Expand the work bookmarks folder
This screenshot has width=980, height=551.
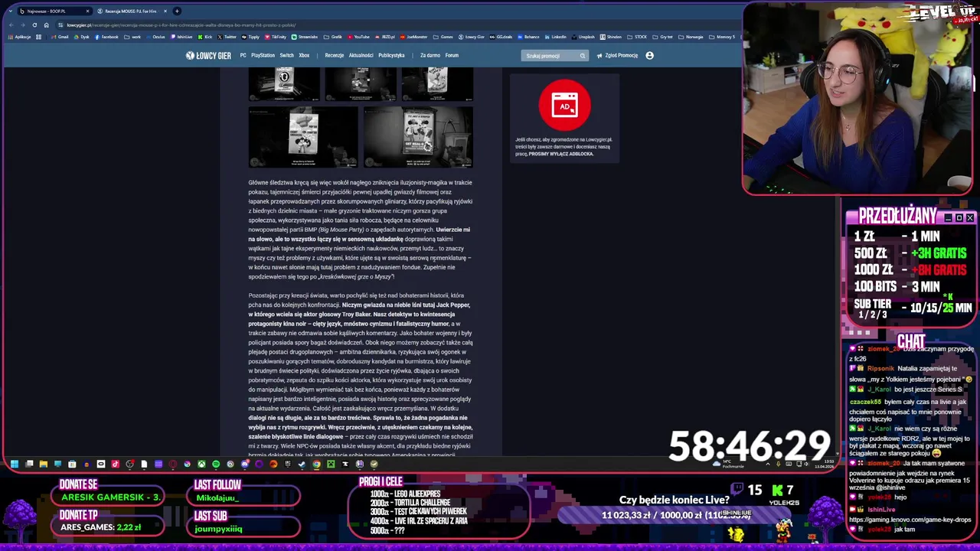point(132,37)
